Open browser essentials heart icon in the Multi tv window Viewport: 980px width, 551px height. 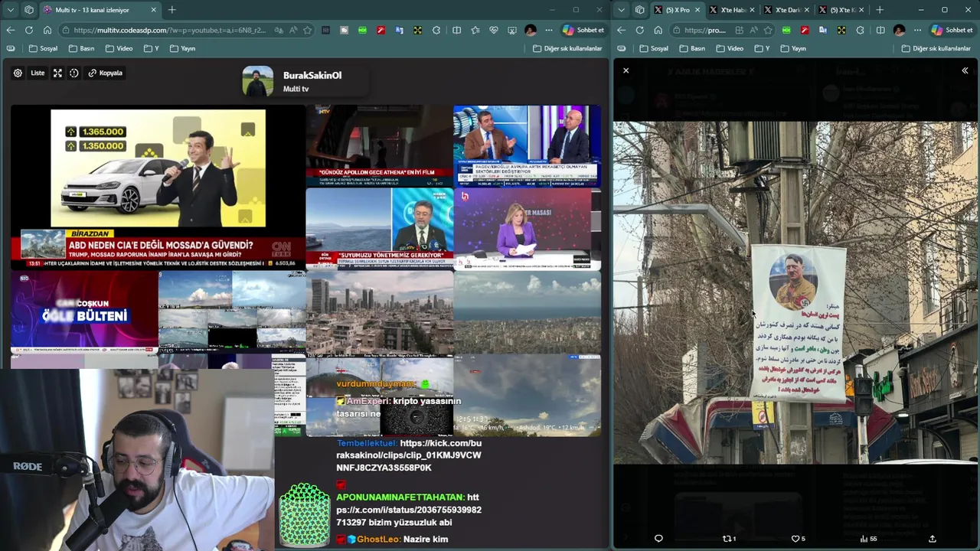(494, 30)
